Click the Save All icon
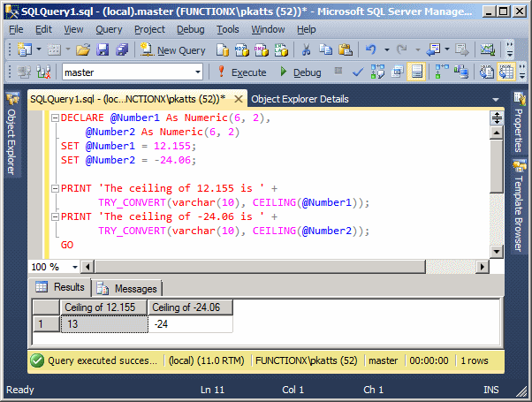 tap(122, 49)
